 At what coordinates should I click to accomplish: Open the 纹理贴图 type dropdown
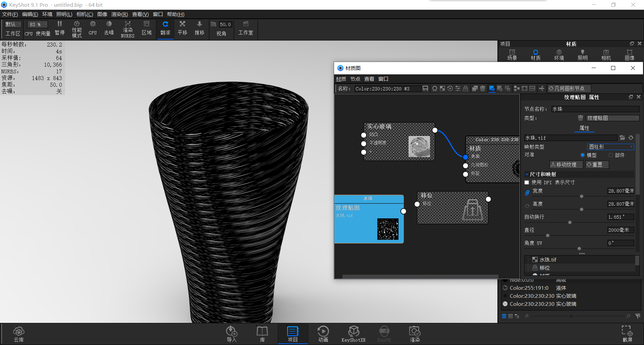click(x=612, y=118)
